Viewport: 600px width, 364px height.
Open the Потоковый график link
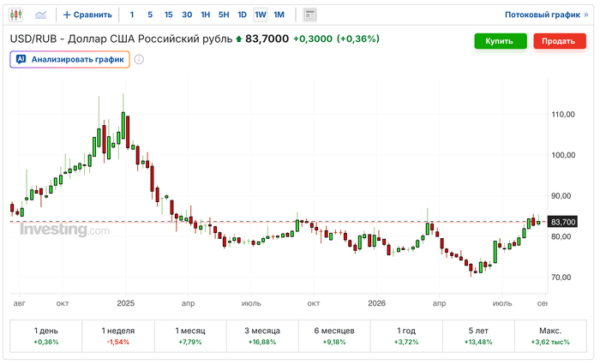pyautogui.click(x=543, y=15)
